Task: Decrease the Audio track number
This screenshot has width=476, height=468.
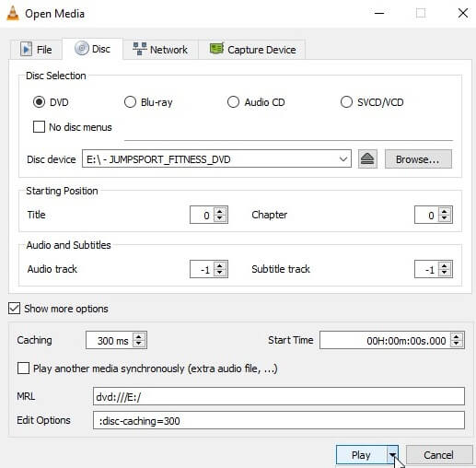Action: (220, 273)
